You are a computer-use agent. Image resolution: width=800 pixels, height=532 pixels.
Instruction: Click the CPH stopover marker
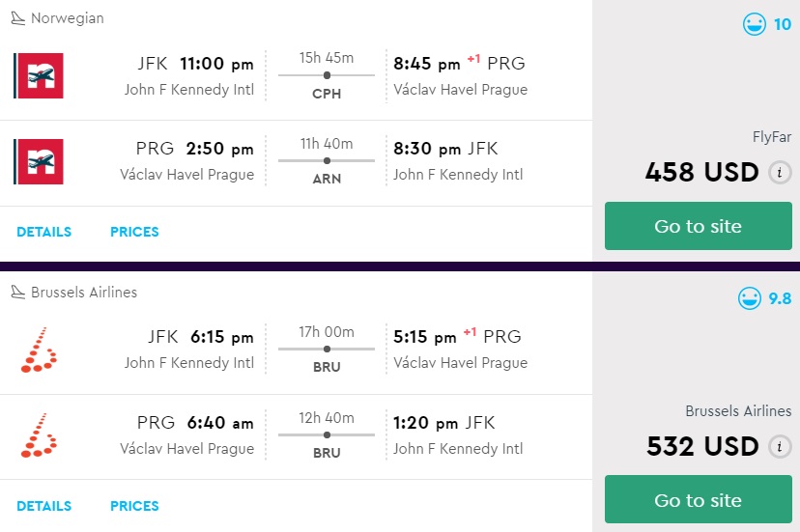(327, 75)
